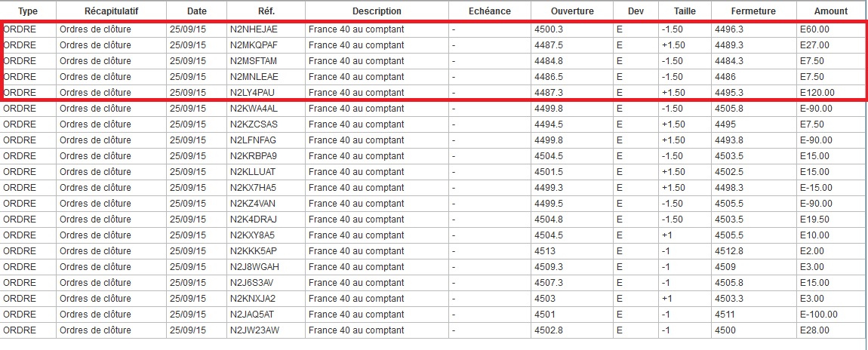Select the E19.50 amount cell
The image size is (868, 350).
(815, 220)
